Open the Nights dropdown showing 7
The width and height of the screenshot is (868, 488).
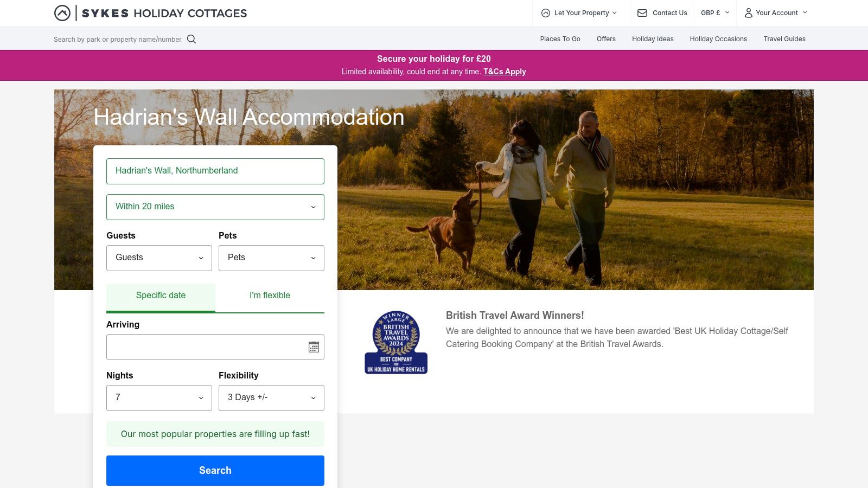(159, 398)
